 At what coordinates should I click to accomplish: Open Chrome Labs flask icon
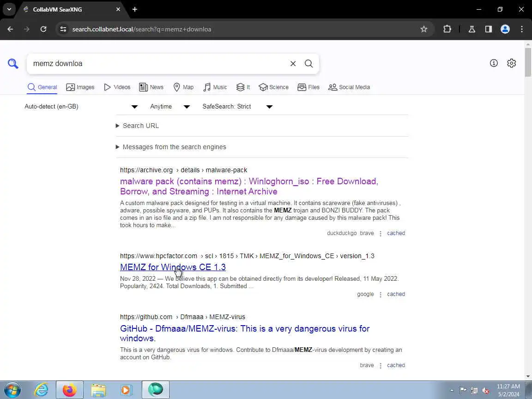point(472,29)
